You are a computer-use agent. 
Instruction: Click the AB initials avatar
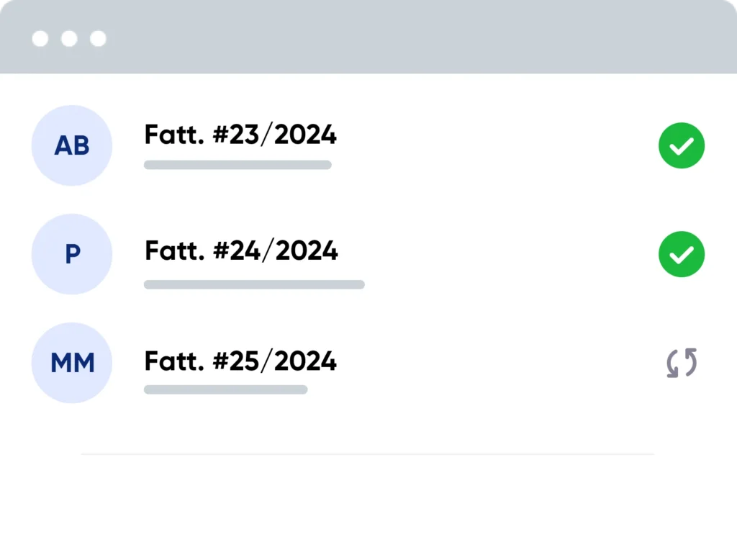(72, 145)
